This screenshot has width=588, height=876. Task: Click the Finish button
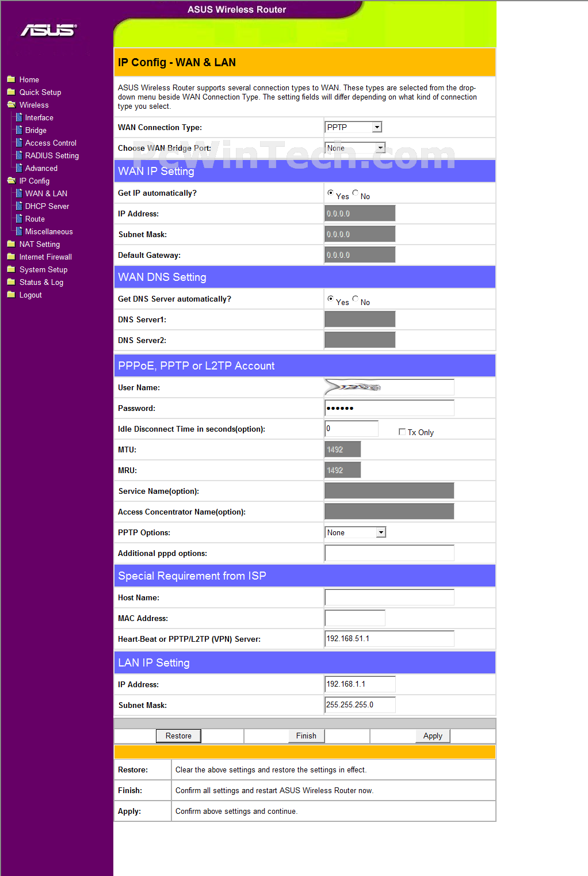tap(306, 736)
